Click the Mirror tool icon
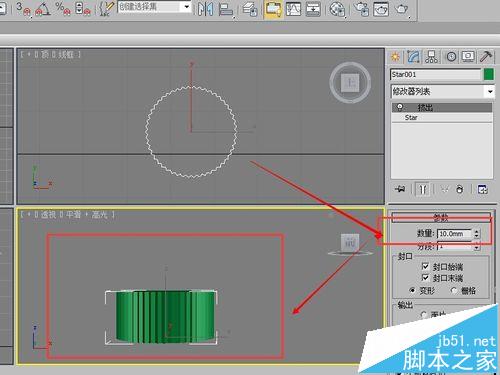Image resolution: width=500 pixels, height=375 pixels. point(205,9)
